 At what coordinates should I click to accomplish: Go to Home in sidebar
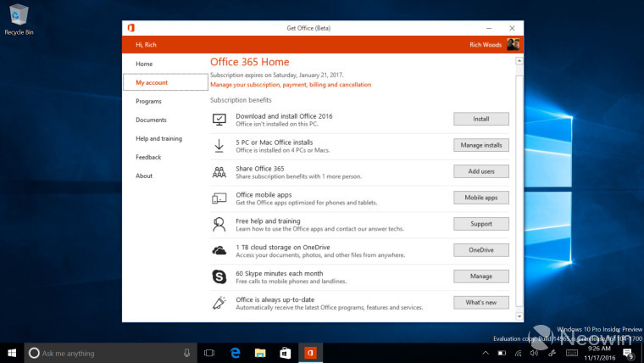(x=144, y=64)
